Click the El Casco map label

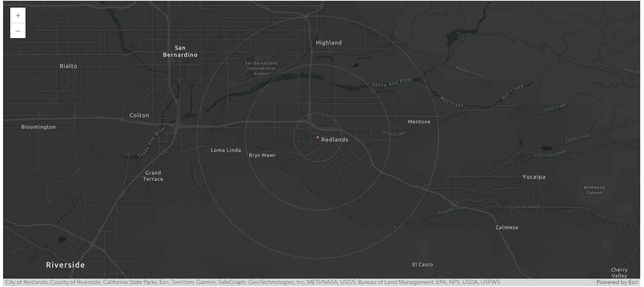tap(422, 265)
